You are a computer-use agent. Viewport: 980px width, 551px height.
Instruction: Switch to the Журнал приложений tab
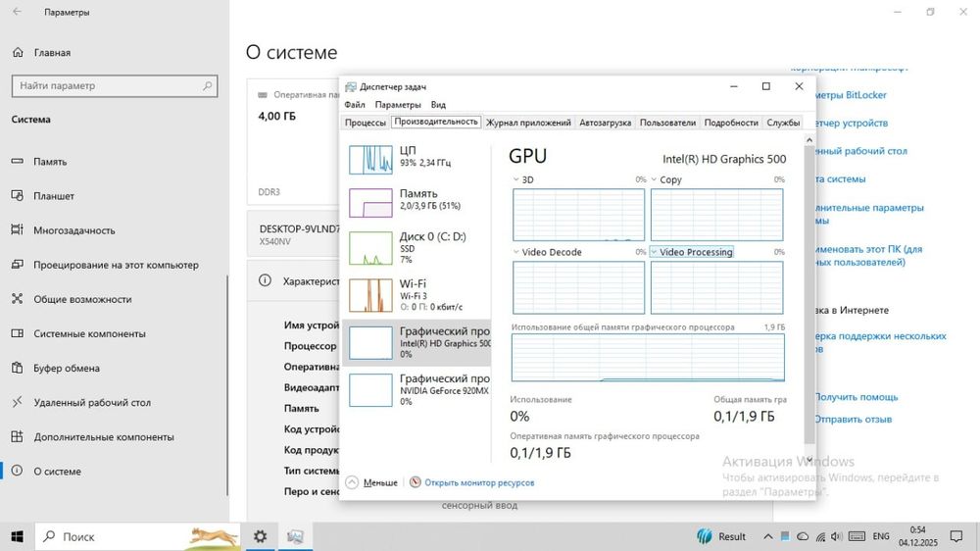click(528, 123)
